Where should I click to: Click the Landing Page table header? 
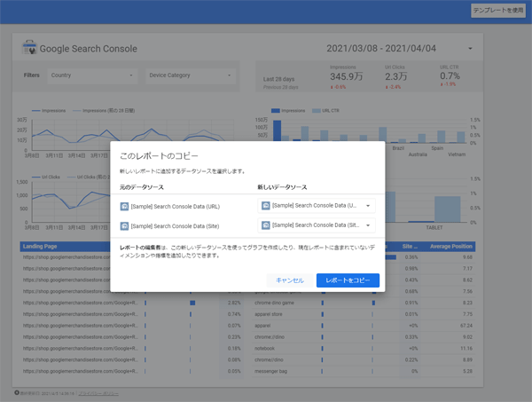click(40, 247)
